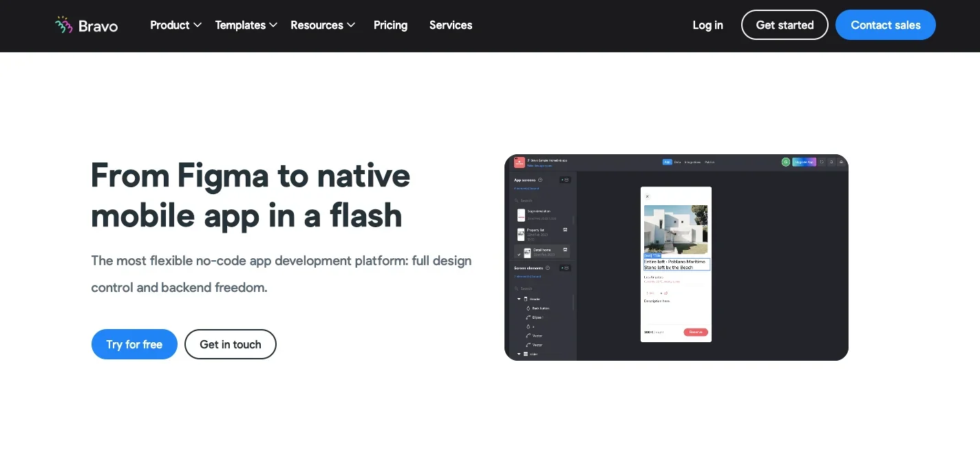Click the help icon beside App screens
The width and height of the screenshot is (980, 453).
tap(540, 180)
